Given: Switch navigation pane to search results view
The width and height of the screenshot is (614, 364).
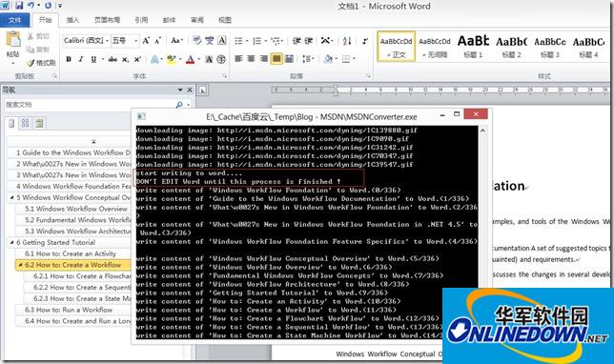Looking at the screenshot, I should pyautogui.click(x=39, y=123).
